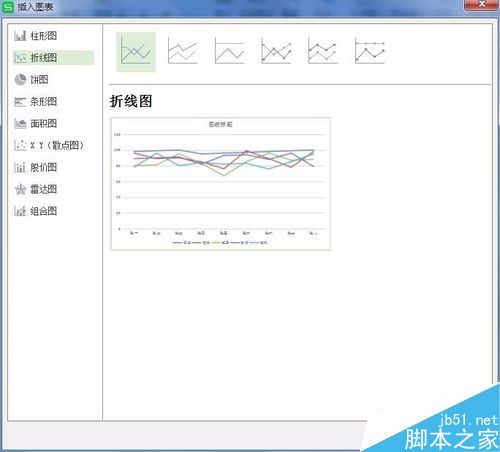Viewport: 500px width, 452px height.
Task: Click the 折线图 line chart icon
Action: pyautogui.click(x=20, y=58)
